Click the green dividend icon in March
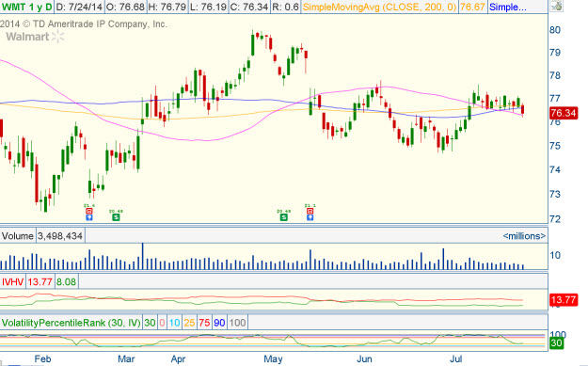Viewport: 588px width, 366px height. pyautogui.click(x=117, y=217)
